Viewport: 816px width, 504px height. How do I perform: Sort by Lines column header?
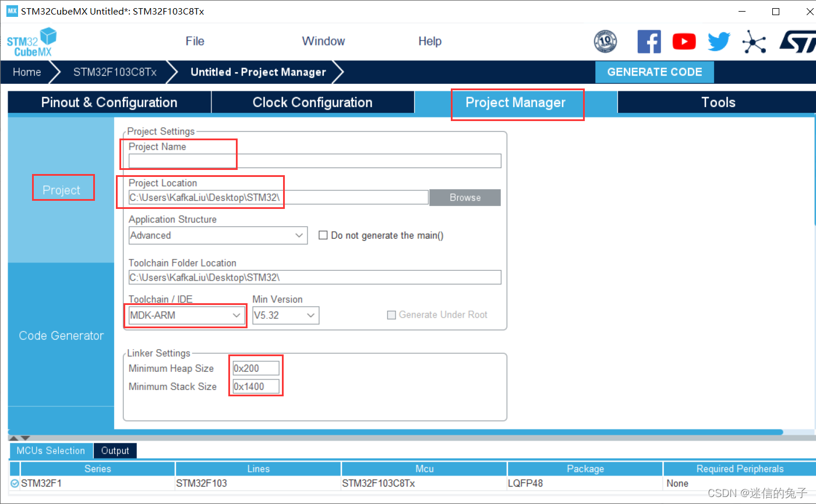(x=258, y=468)
